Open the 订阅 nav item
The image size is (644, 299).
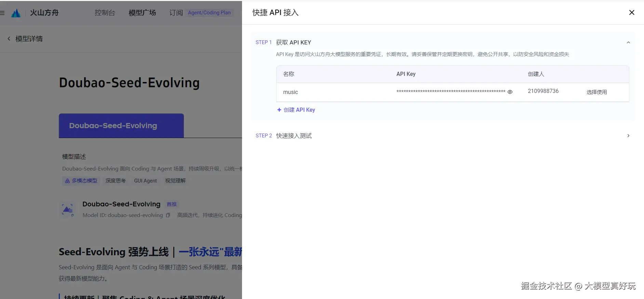click(x=176, y=13)
